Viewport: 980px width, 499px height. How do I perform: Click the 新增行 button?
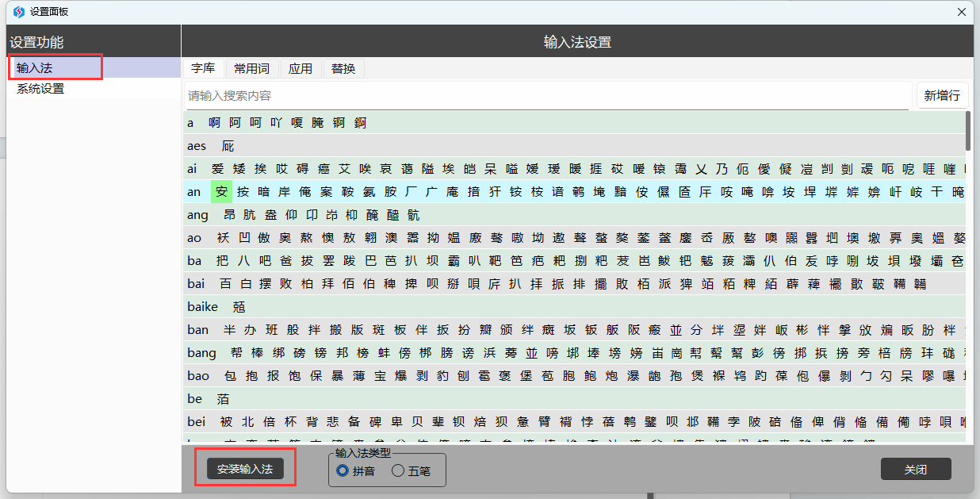(942, 96)
